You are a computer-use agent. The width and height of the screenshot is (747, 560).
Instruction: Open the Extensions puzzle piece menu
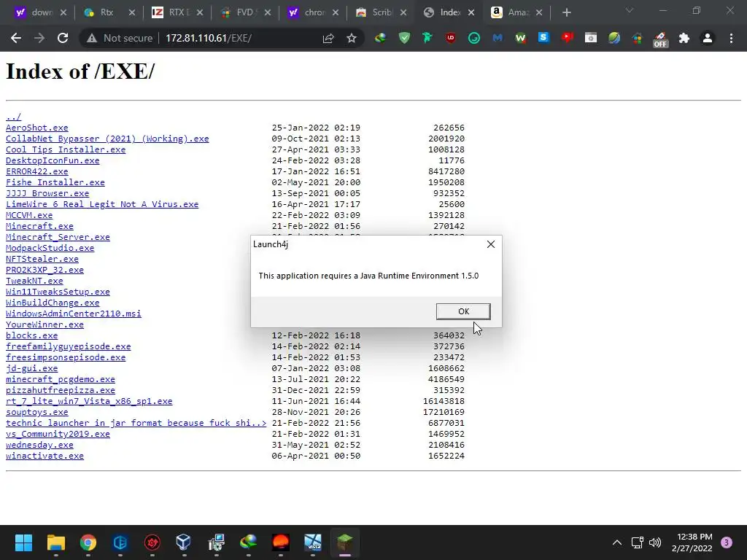[x=684, y=38]
